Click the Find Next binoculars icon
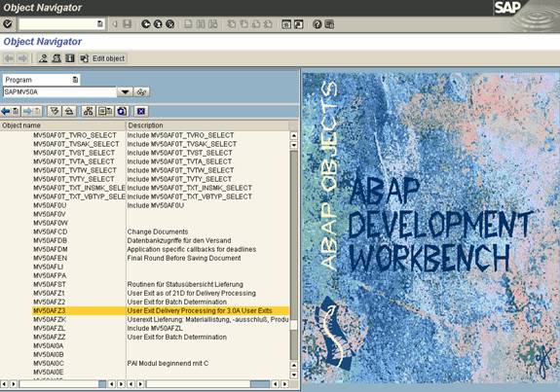 [213, 24]
